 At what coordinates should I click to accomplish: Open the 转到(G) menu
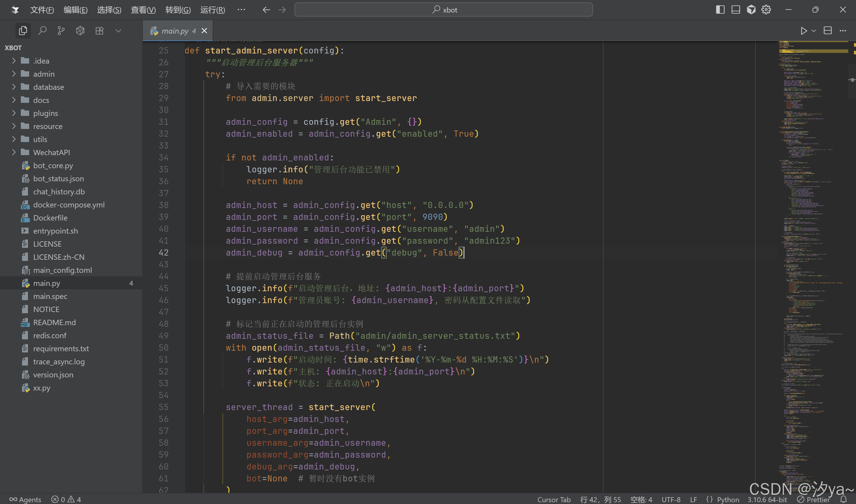click(x=178, y=10)
